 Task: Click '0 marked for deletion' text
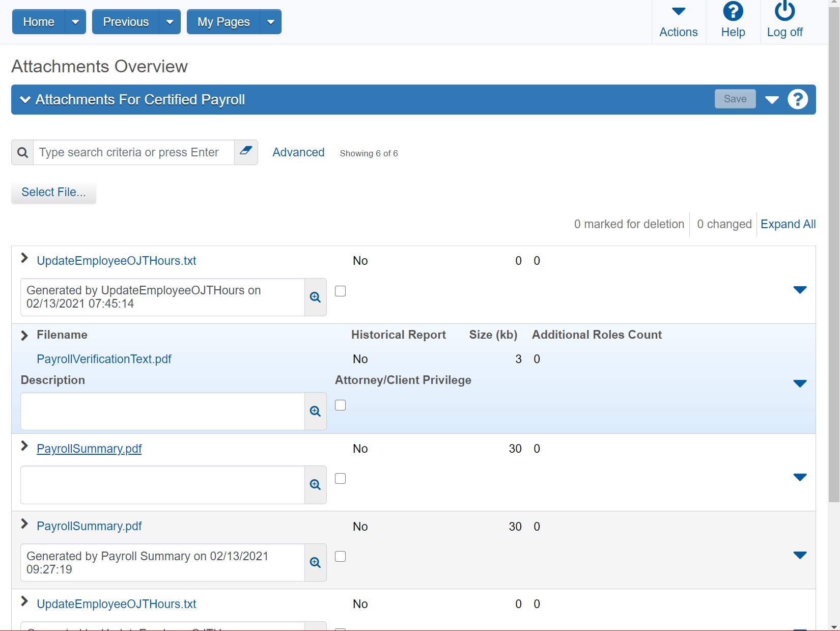point(629,224)
